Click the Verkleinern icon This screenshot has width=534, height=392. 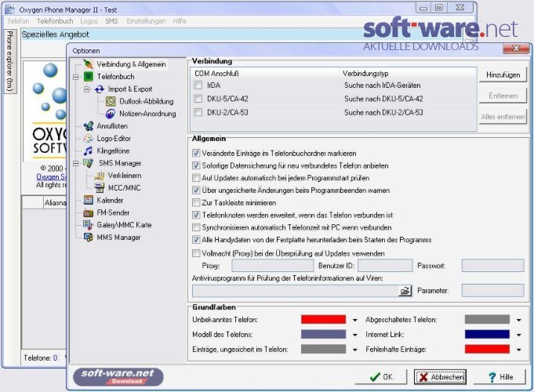click(100, 176)
